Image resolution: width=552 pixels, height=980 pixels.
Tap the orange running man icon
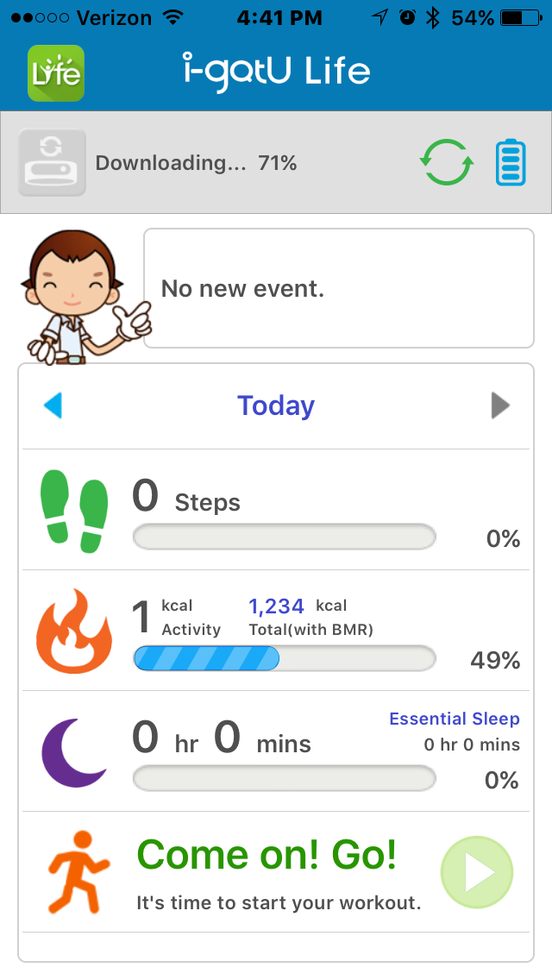pos(77,872)
